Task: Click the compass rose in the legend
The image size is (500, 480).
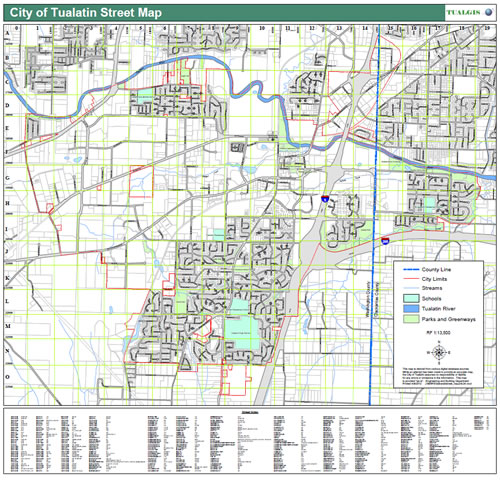Action: pos(439,352)
